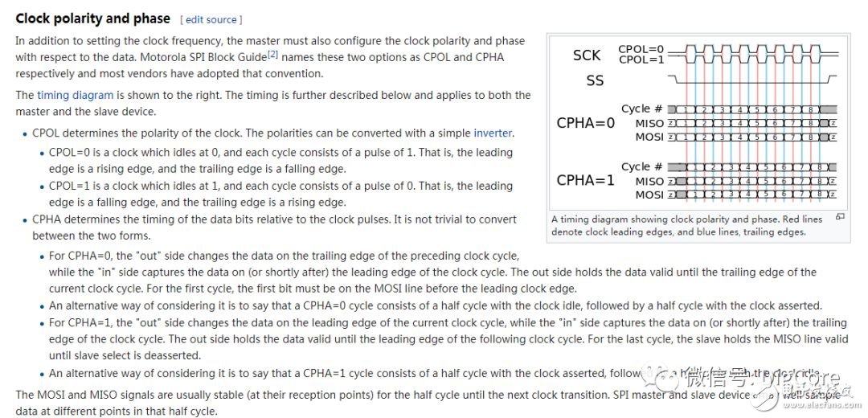Click the CPHA=1 label in the diagram
This screenshot has width=868, height=418.
coord(585,180)
